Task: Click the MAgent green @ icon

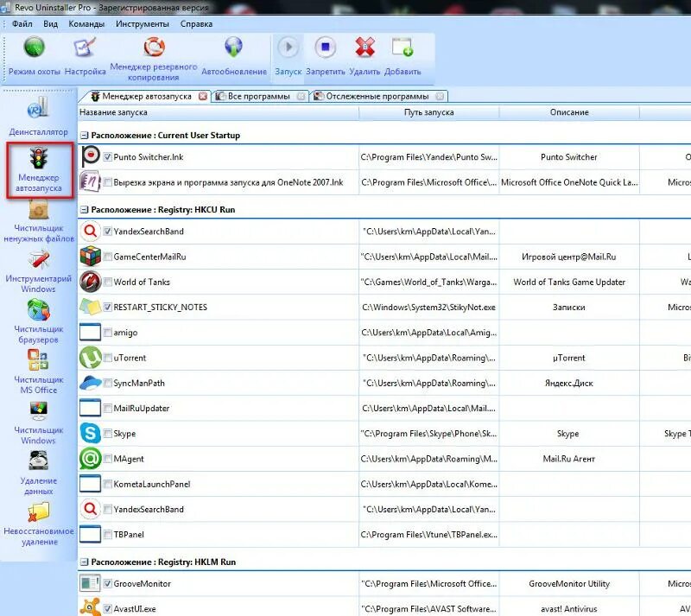Action: pos(91,458)
